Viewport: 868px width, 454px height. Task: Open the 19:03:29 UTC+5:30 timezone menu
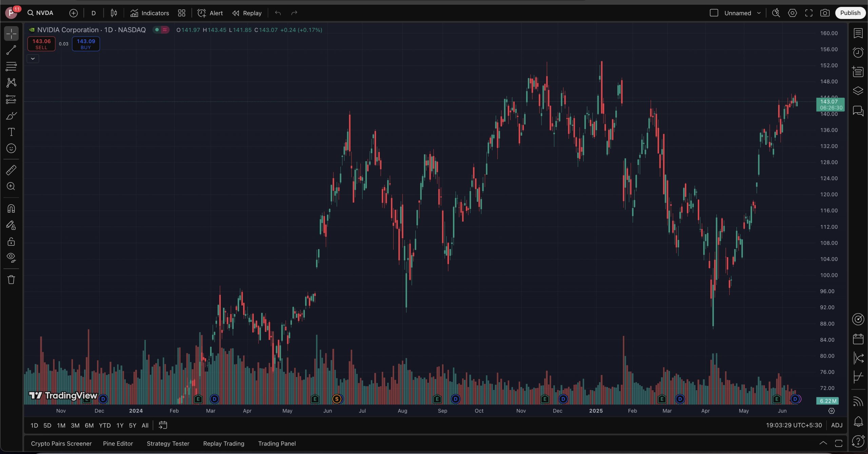pos(794,425)
